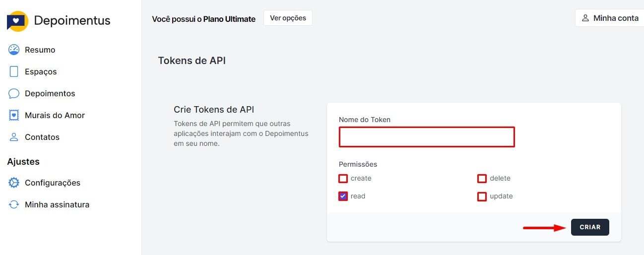Click the Espaços rectangle icon
Screen dimensions: 644x255
(x=14, y=71)
